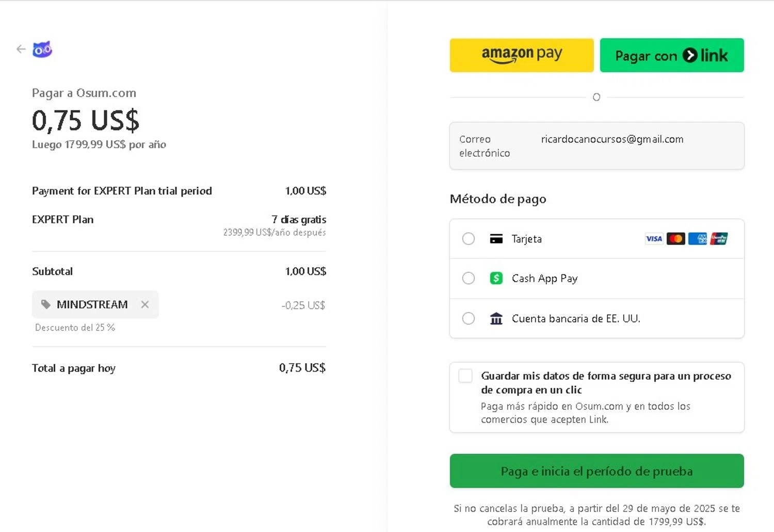774x532 pixels.
Task: Remove the MINDSTREAM promo code
Action: click(x=145, y=304)
